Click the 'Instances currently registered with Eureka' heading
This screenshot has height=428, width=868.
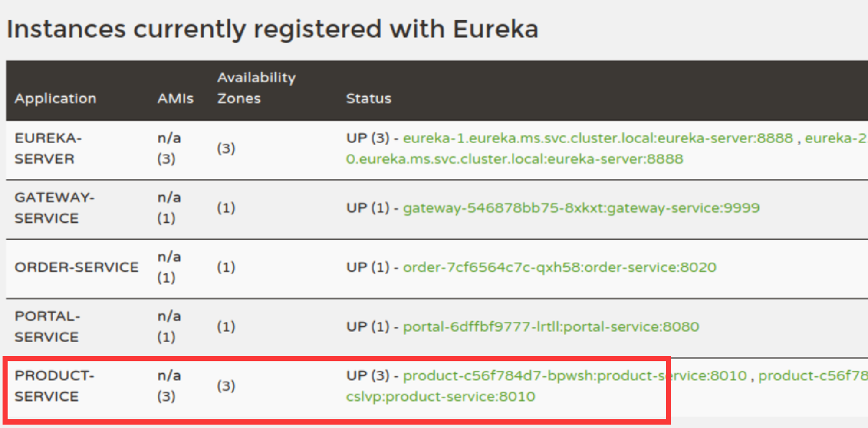[x=272, y=30]
